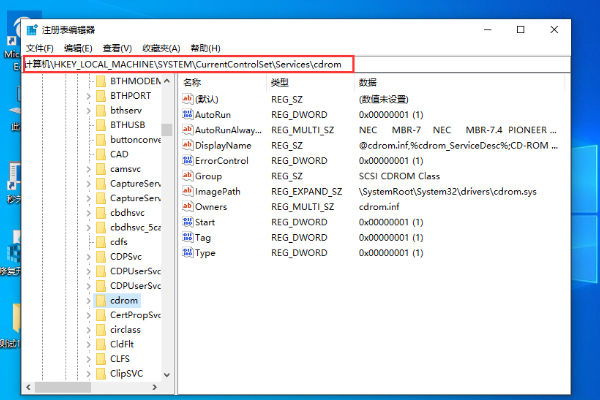Click tree scrollbar up arrow
Image resolution: width=600 pixels, height=400 pixels.
coord(167,81)
